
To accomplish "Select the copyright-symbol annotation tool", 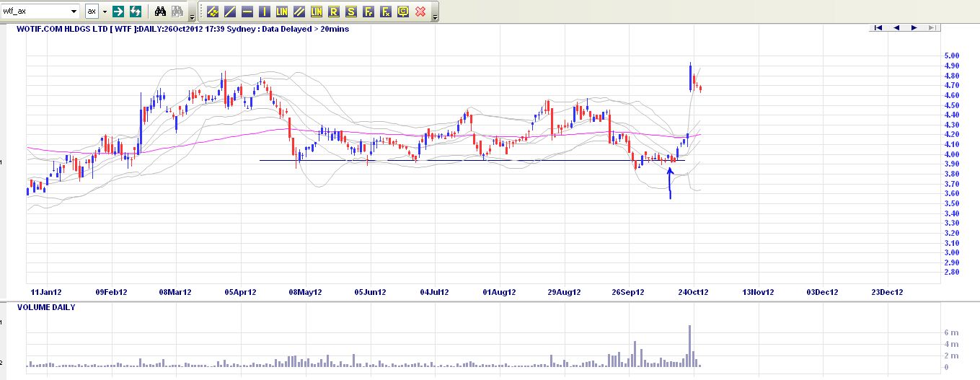I will pos(403,12).
